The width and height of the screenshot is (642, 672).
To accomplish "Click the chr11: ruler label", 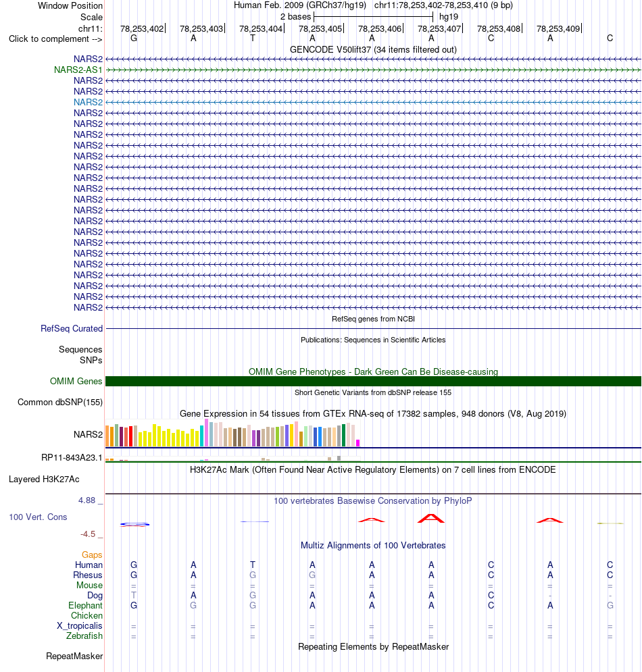I will [91, 29].
